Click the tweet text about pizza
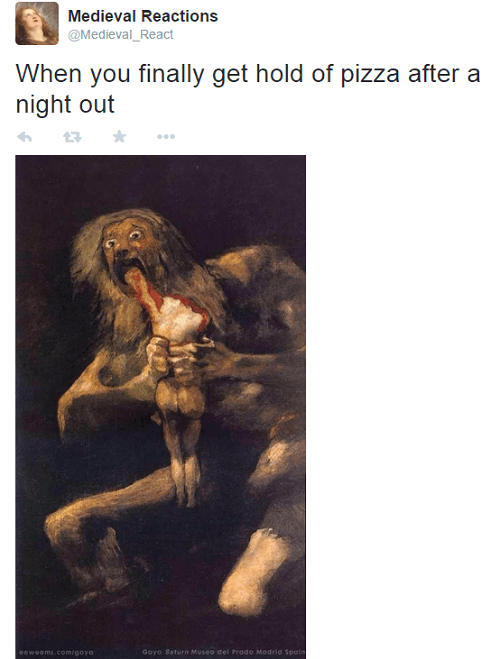Viewport: 500px width, 659px height. (248, 89)
